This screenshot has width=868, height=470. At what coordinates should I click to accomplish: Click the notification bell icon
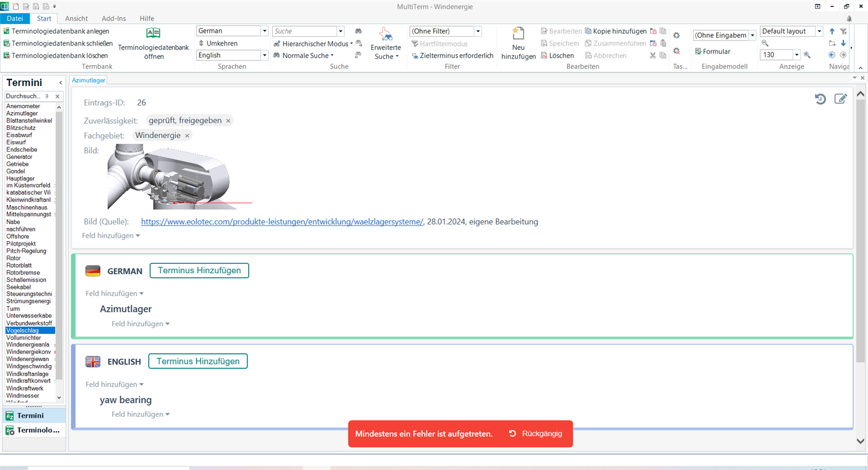click(x=849, y=18)
